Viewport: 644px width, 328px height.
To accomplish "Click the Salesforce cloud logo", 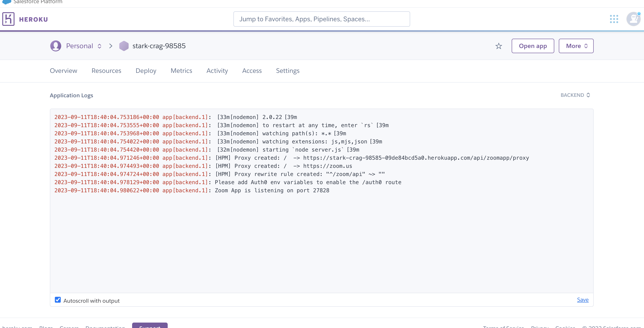I will 7,2.
